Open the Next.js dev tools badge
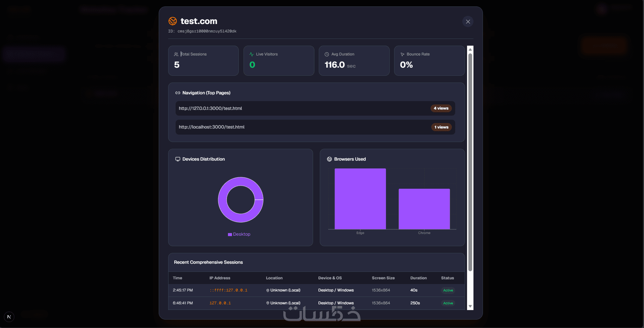Viewport: 644px width, 328px height. pos(9,317)
